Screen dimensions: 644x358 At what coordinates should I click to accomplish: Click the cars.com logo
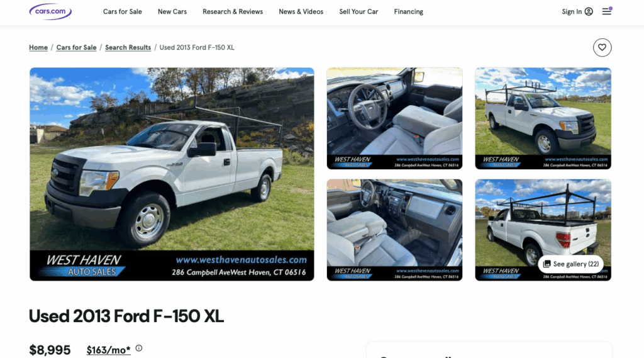50,11
